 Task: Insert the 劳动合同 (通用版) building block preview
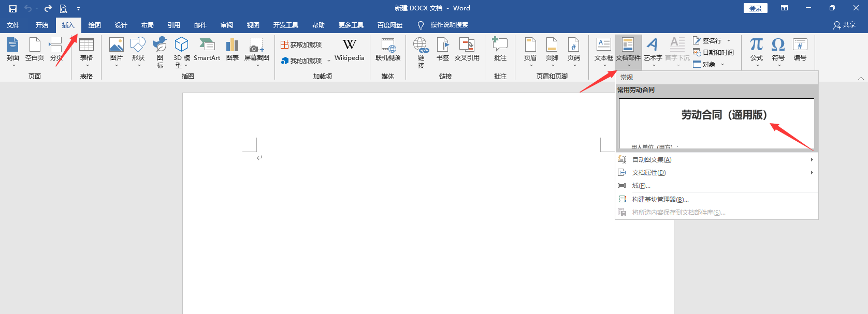coord(717,123)
